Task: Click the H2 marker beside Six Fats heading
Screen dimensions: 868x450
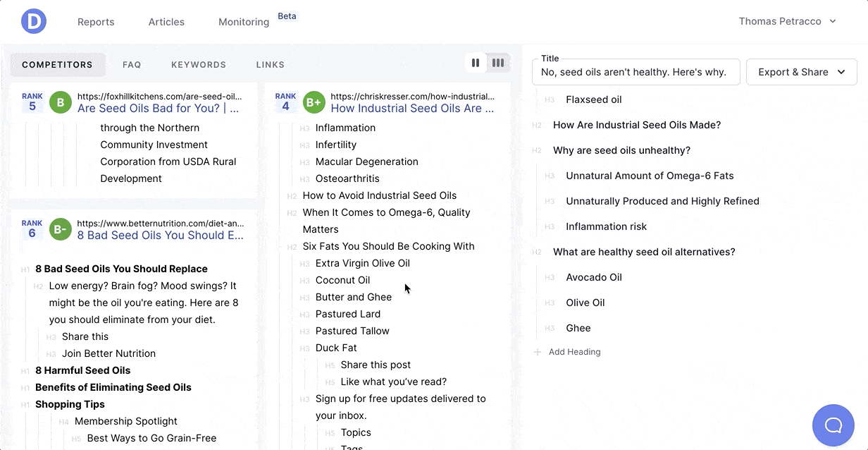Action: (292, 247)
